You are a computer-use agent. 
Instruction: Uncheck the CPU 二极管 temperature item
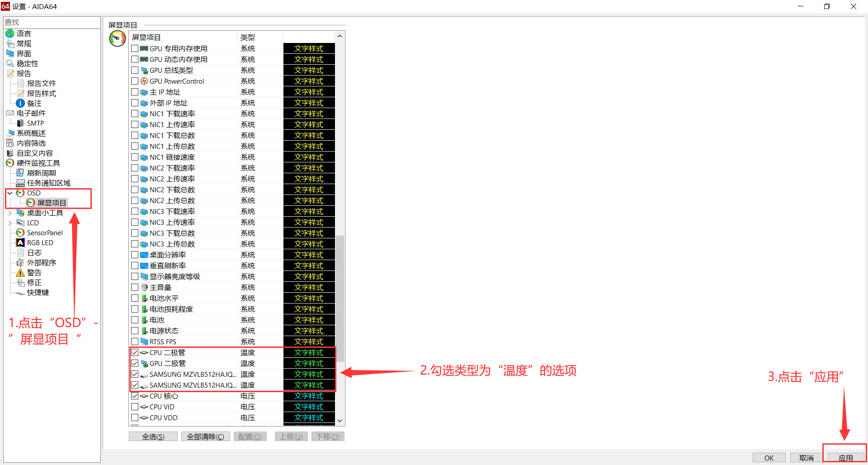point(134,352)
